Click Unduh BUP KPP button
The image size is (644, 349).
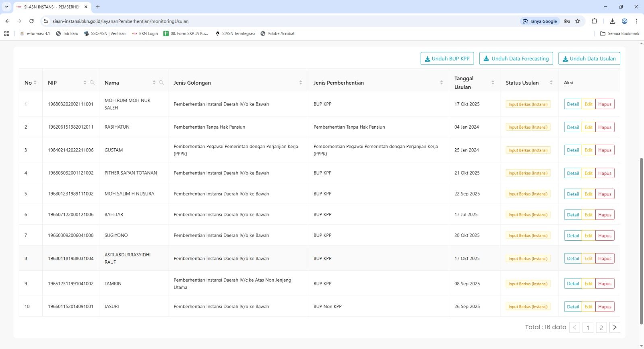447,58
